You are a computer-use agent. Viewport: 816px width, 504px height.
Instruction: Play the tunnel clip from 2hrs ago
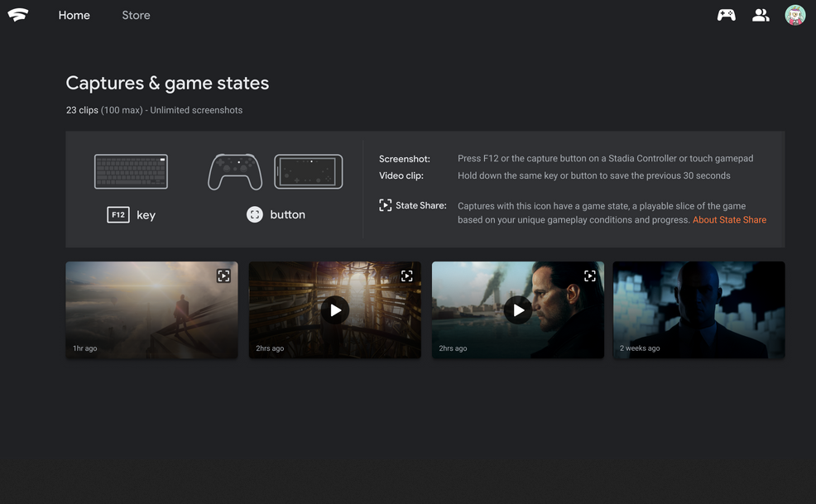click(335, 310)
